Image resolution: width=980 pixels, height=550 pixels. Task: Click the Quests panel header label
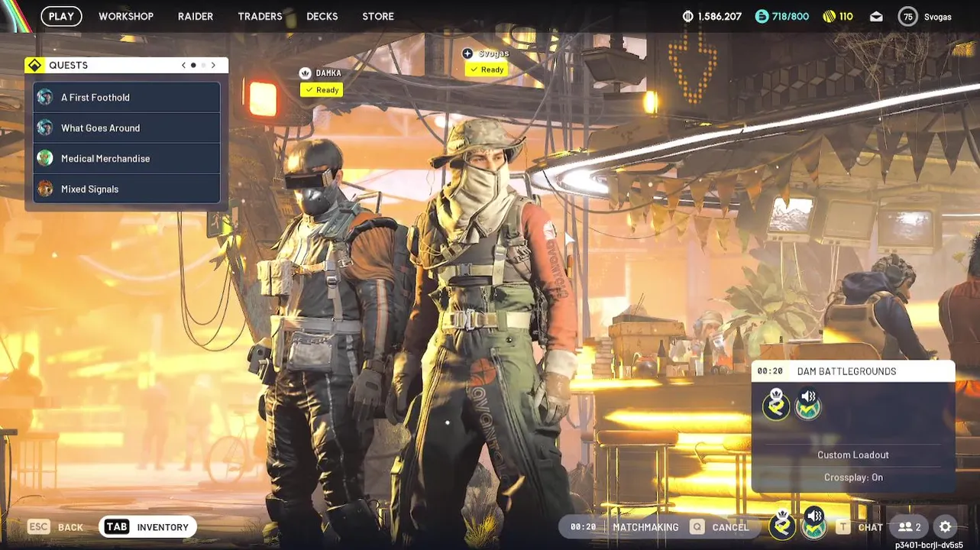[x=69, y=65]
